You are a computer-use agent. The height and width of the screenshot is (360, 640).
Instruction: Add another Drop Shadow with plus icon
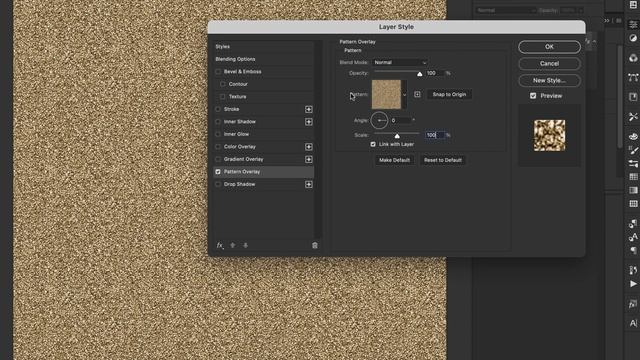pyautogui.click(x=309, y=184)
